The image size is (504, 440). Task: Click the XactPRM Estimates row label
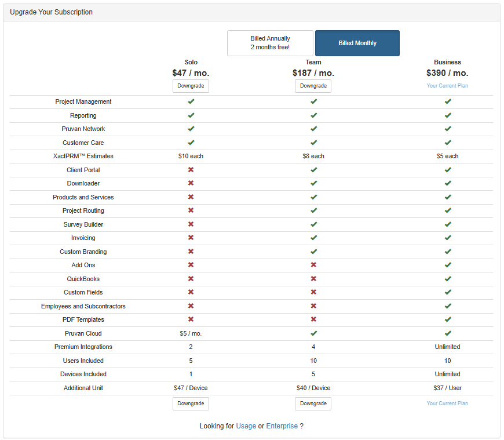point(83,156)
